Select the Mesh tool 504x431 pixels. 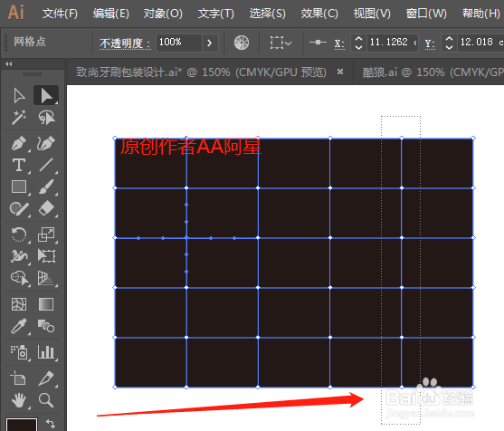pos(19,304)
